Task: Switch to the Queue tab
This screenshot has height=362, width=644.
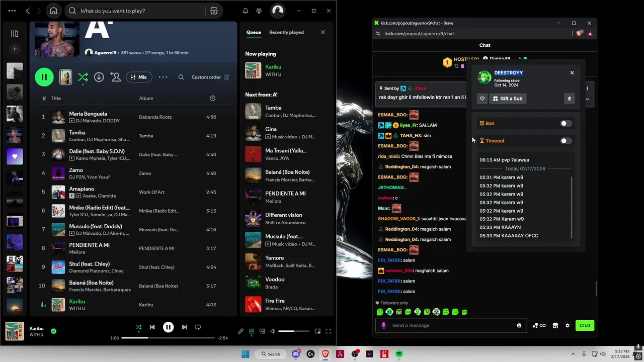Action: (x=254, y=32)
